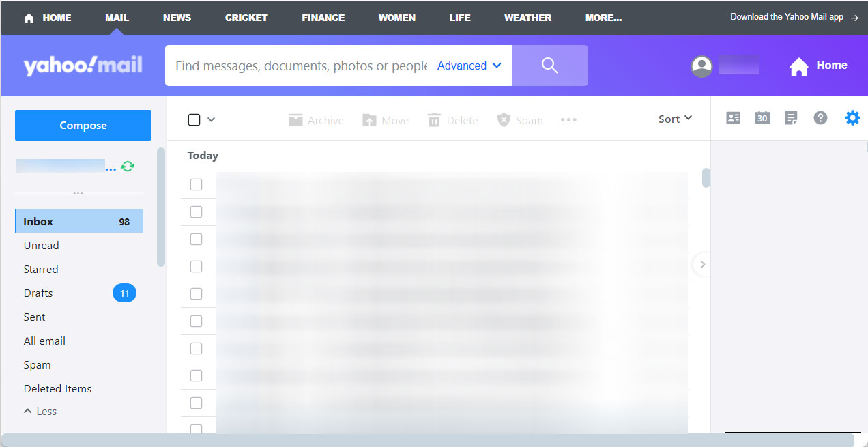Select all emails with the header checkbox
Image resolution: width=868 pixels, height=447 pixels.
[194, 119]
